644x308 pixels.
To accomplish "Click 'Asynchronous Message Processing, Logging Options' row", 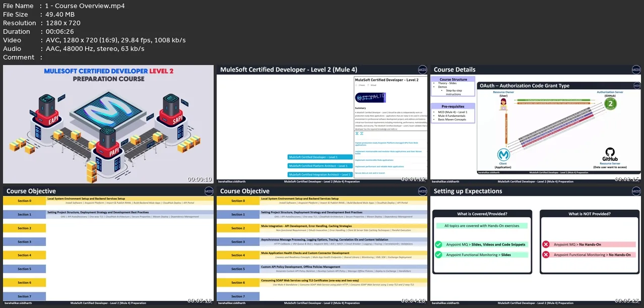I will [x=344, y=242].
